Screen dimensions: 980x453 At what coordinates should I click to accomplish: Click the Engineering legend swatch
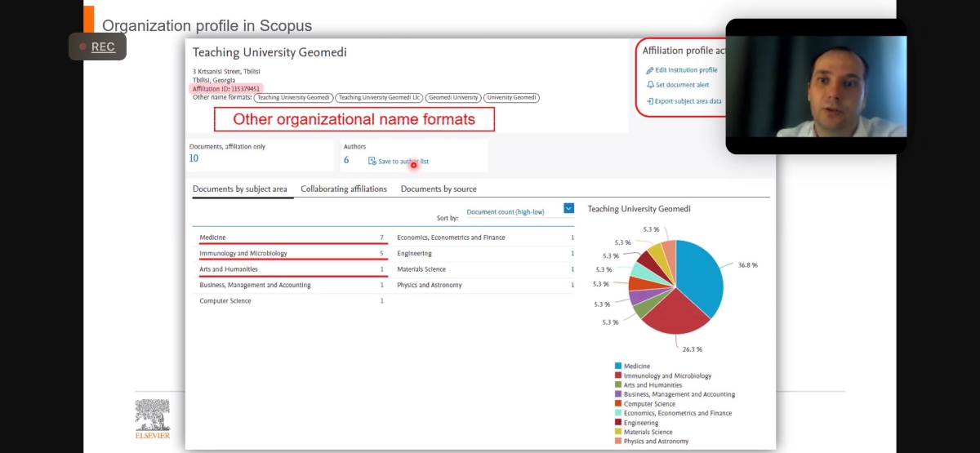pos(618,423)
